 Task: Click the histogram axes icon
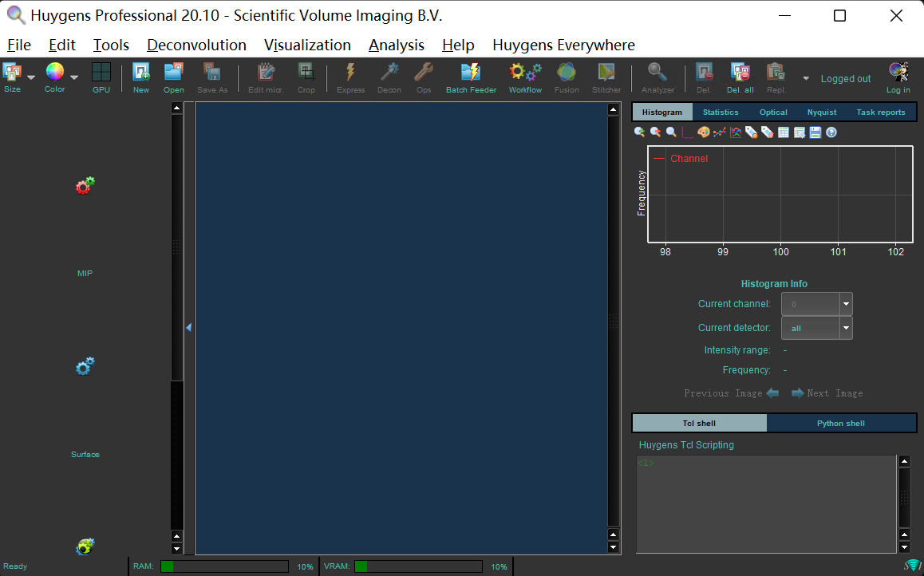point(687,132)
